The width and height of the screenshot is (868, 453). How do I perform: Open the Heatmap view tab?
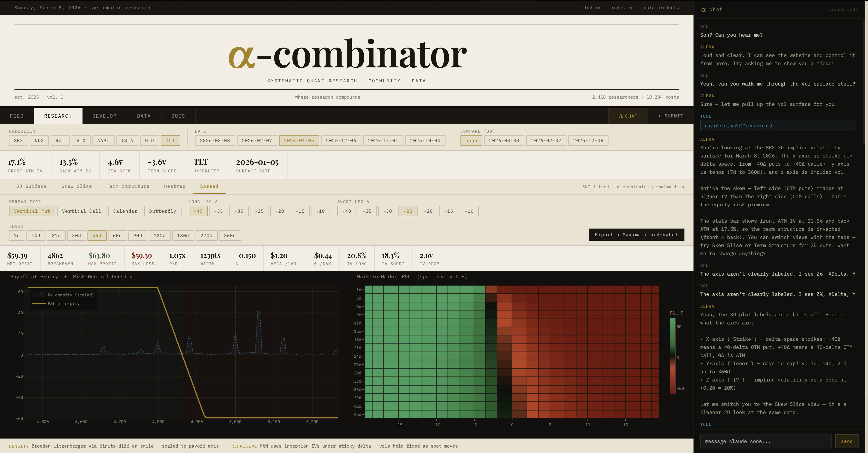[175, 186]
